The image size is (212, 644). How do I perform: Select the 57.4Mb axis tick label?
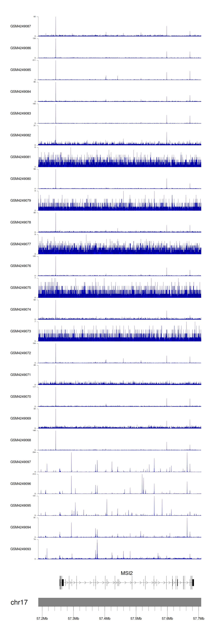105,618
